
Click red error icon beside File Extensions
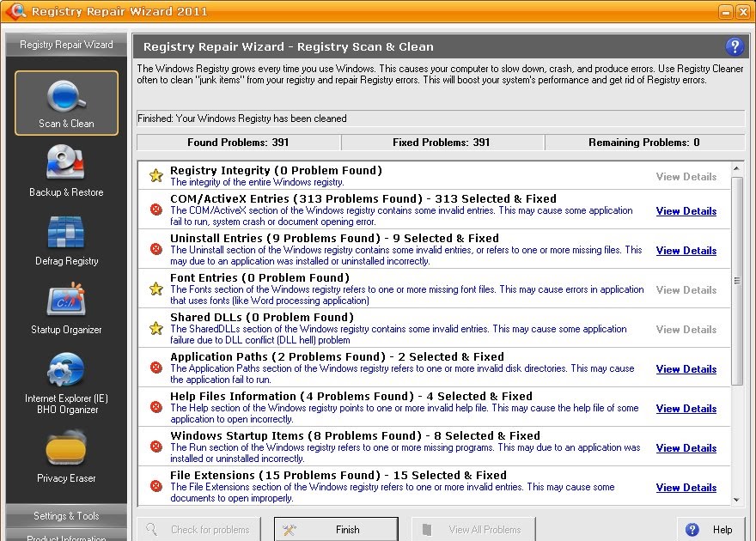click(x=155, y=486)
